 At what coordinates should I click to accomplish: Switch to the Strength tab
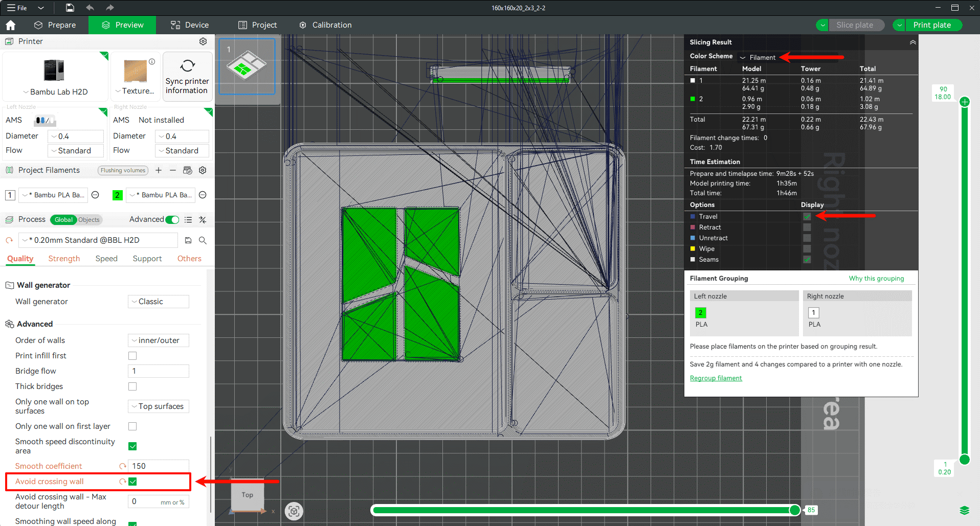tap(64, 259)
